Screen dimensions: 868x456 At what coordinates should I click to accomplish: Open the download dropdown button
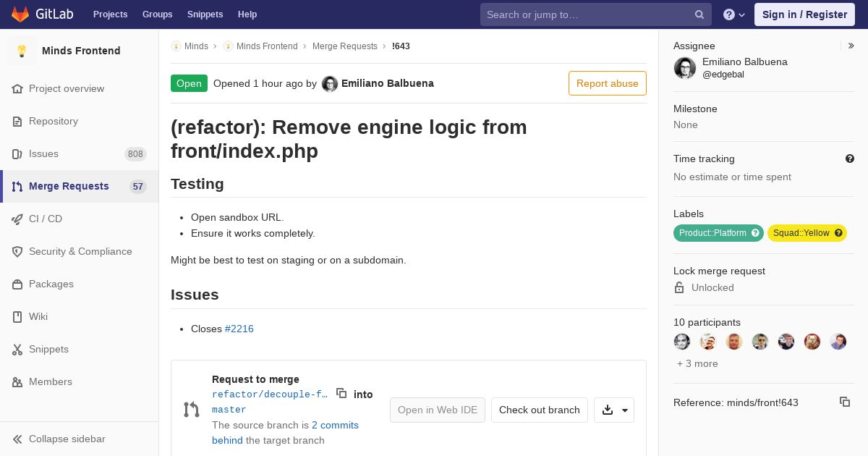(x=614, y=410)
